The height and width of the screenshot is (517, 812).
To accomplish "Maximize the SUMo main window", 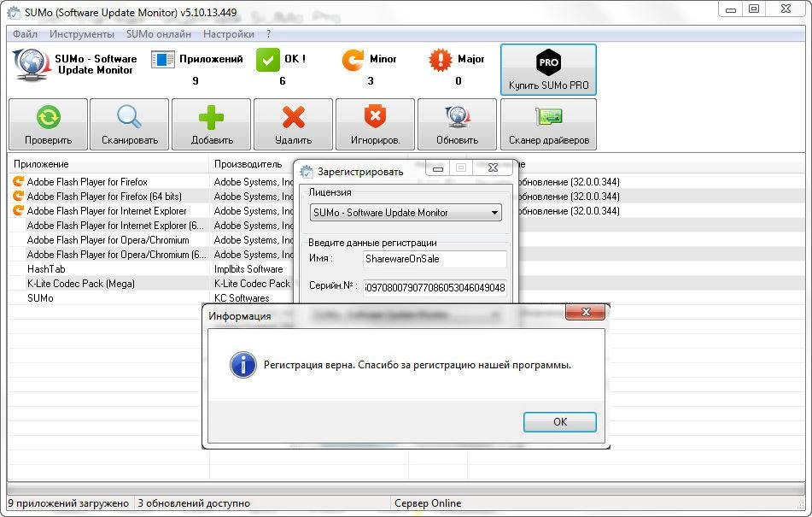I will (755, 9).
